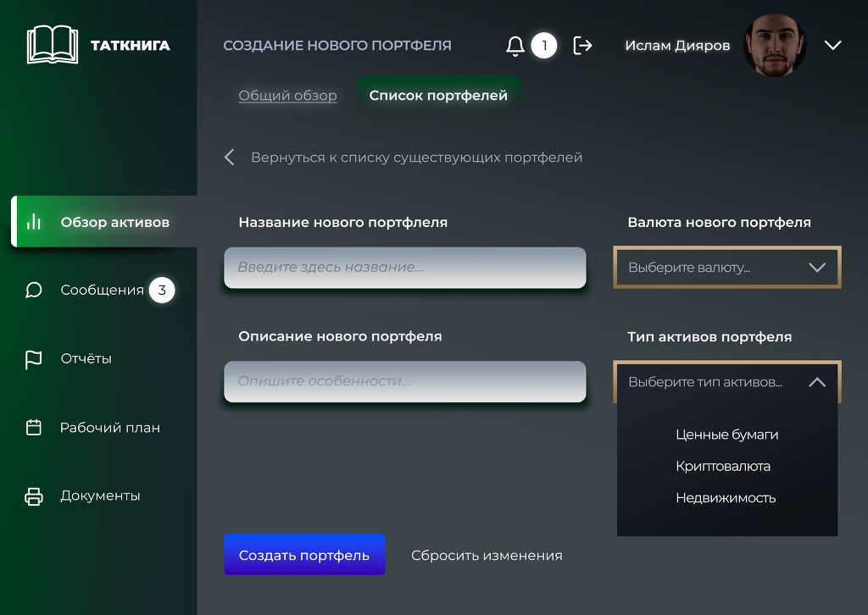Open Документы in sidebar
The image size is (868, 615).
tap(100, 496)
